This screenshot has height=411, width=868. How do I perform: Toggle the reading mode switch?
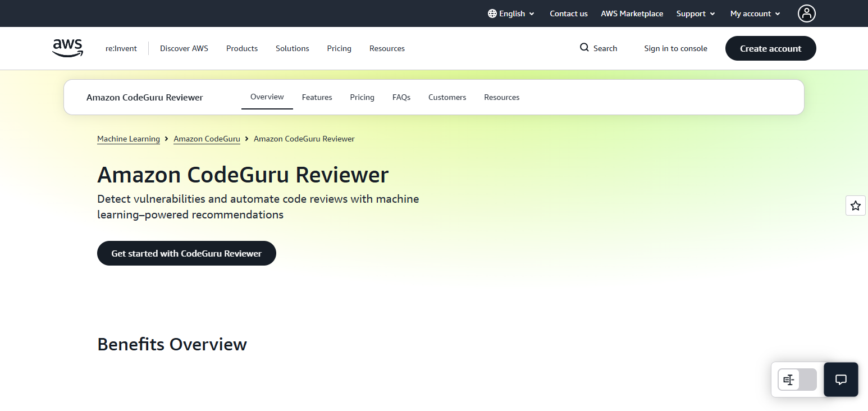pyautogui.click(x=797, y=380)
